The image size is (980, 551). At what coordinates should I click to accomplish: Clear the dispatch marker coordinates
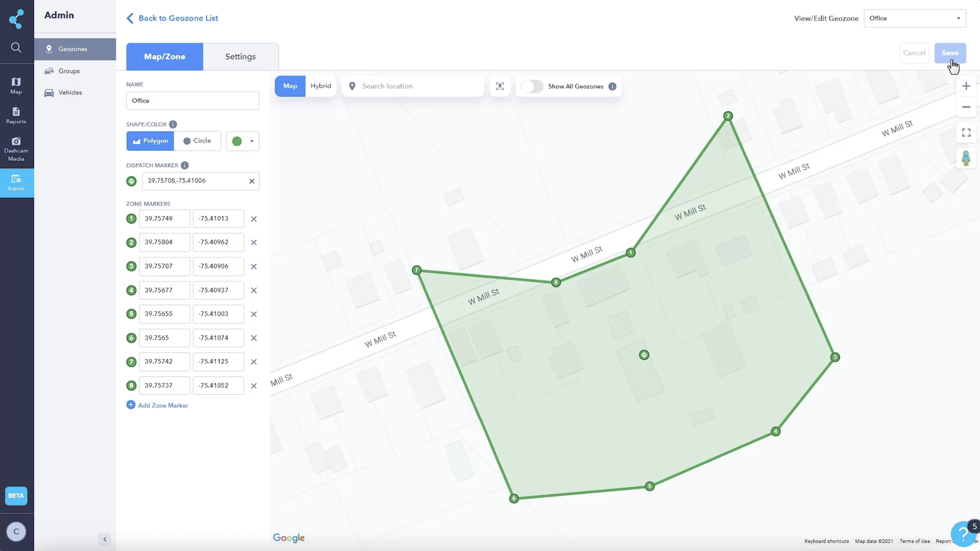pos(252,181)
